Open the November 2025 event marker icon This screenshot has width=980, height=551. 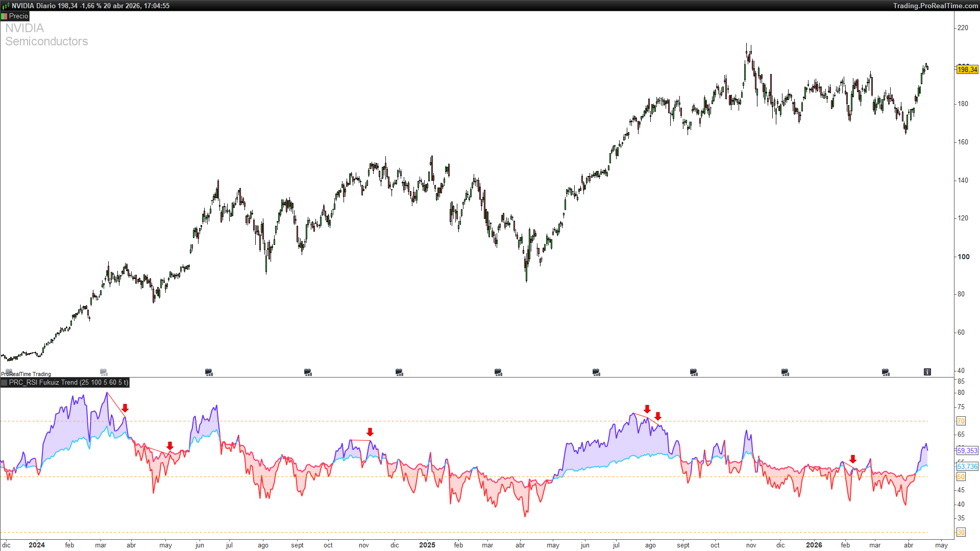tap(785, 372)
